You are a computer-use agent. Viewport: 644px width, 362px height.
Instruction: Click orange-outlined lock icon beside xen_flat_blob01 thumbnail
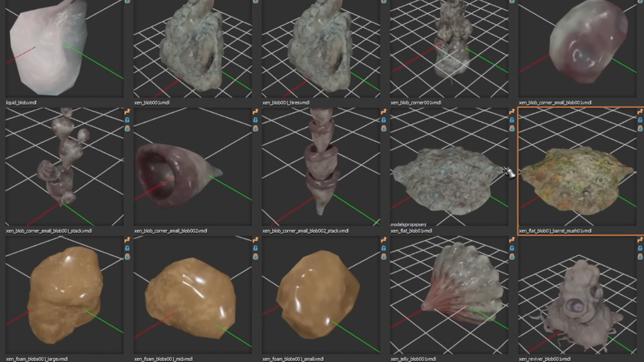pos(512,128)
